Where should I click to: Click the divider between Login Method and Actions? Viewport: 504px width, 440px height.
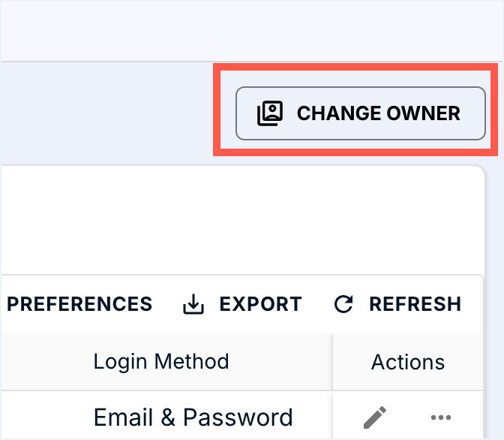coord(332,362)
